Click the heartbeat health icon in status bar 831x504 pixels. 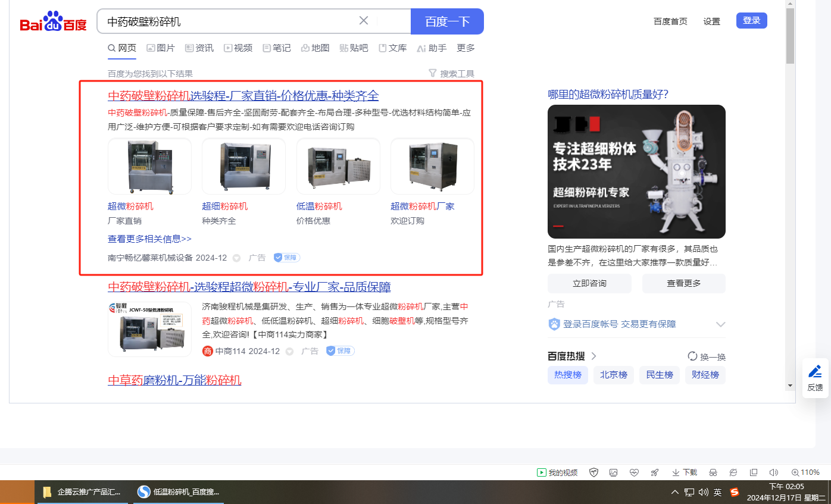634,472
